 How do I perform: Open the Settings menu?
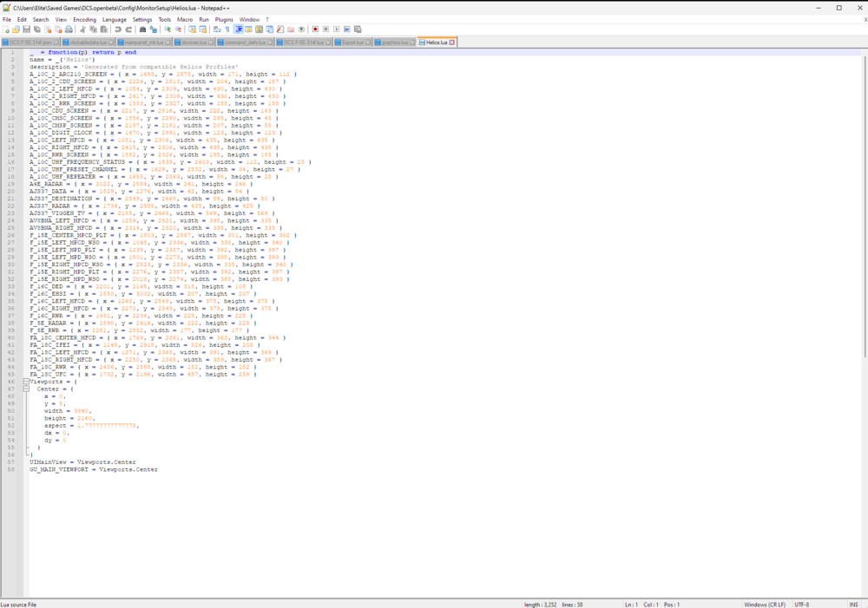click(141, 19)
